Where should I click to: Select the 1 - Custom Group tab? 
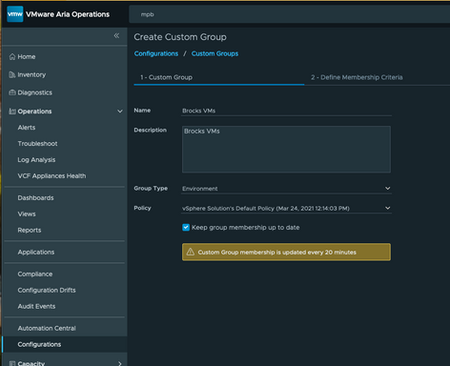click(166, 77)
